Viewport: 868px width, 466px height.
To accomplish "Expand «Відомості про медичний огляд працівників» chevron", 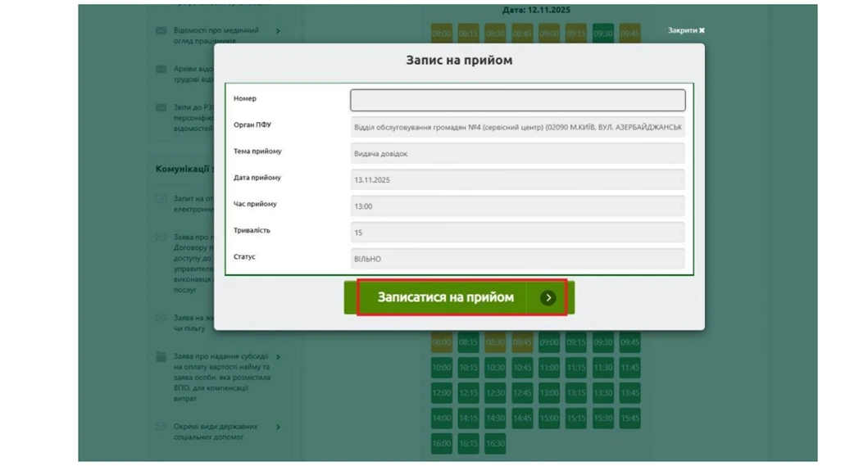I will tap(279, 31).
